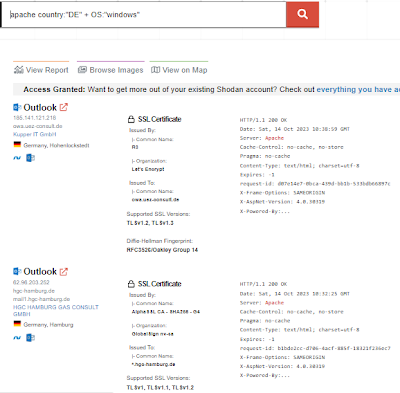Click 'TLSv1.2, TLSv1.3' supported versions text
This screenshot has width=400, height=393.
coord(150,223)
